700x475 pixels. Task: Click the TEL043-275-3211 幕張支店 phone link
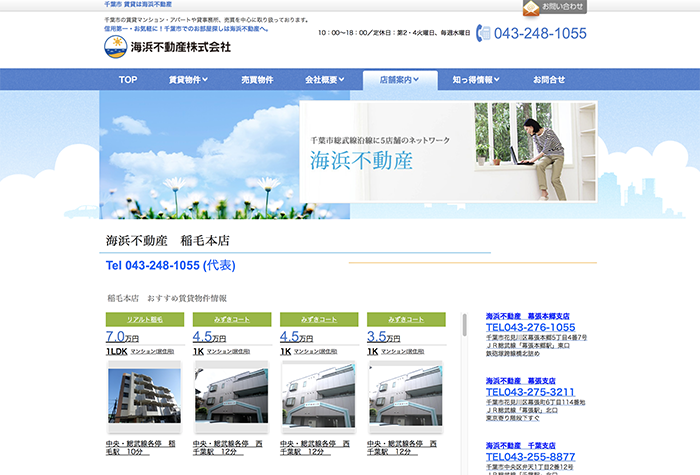click(530, 392)
